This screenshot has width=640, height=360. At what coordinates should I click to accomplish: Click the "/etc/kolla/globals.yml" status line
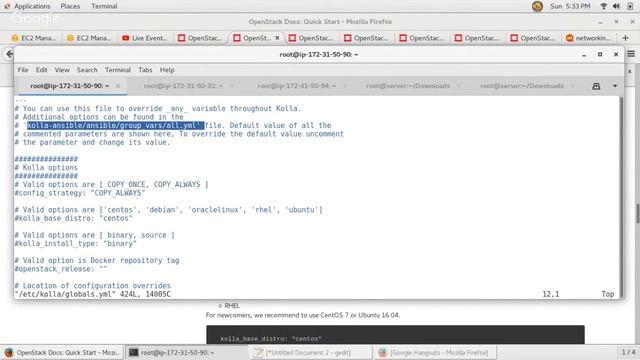(x=93, y=294)
